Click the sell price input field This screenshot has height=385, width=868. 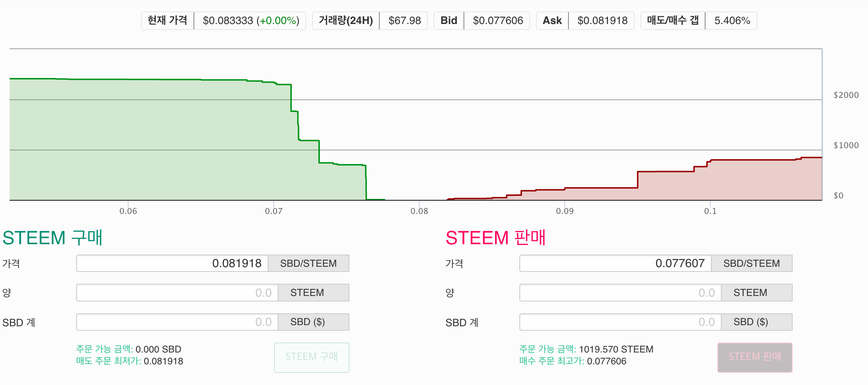coord(615,263)
